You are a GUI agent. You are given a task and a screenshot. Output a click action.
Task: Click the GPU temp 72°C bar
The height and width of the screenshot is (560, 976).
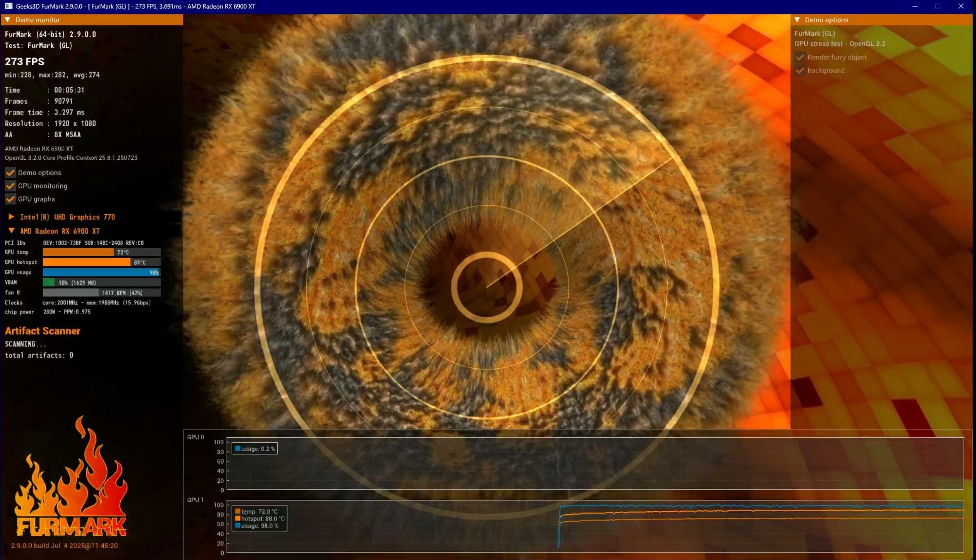[x=102, y=252]
